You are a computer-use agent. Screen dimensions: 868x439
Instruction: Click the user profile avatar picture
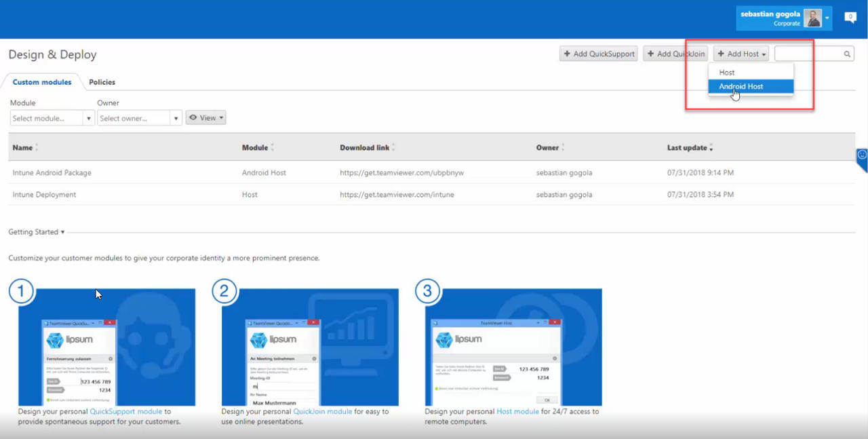pos(812,18)
